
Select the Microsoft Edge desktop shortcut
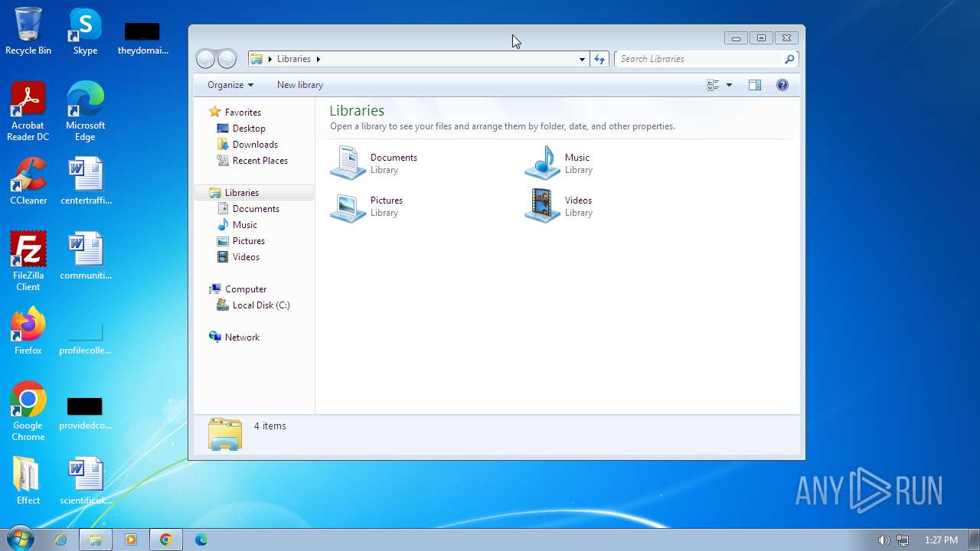85,112
